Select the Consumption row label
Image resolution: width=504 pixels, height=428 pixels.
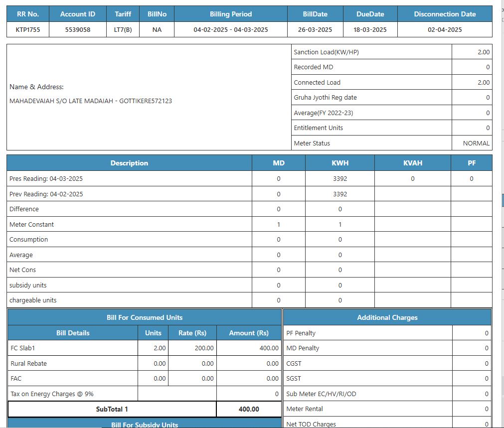click(x=28, y=240)
